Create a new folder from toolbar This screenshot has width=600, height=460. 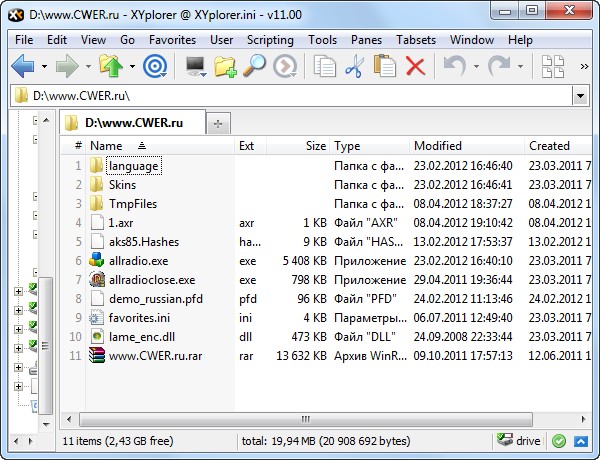click(225, 67)
